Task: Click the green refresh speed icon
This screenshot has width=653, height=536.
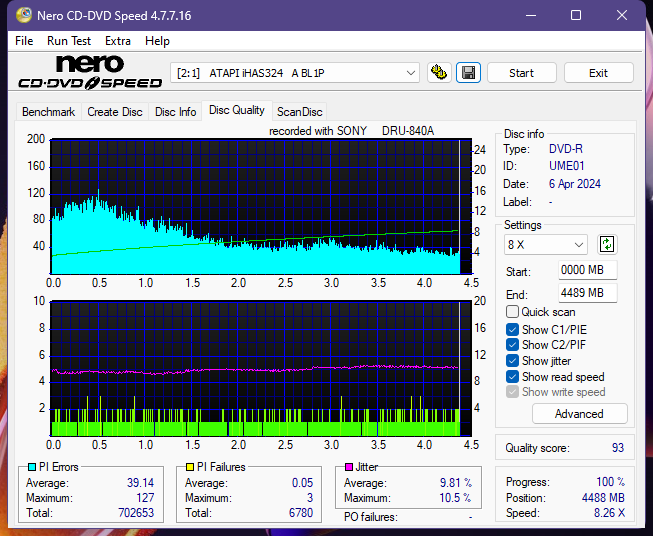Action: coord(607,244)
